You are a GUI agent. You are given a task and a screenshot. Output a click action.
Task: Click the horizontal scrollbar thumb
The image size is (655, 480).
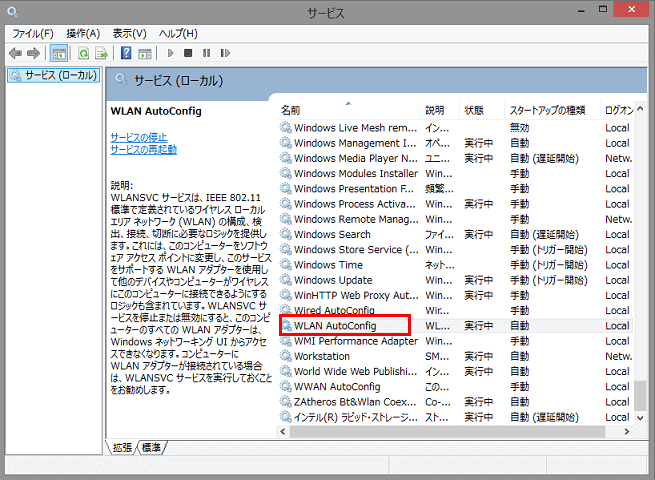[x=447, y=432]
